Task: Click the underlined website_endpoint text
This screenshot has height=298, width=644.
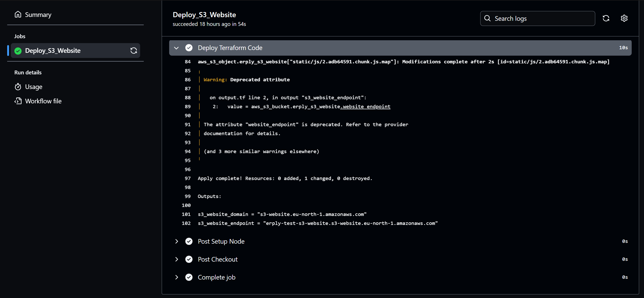Action: click(x=366, y=106)
